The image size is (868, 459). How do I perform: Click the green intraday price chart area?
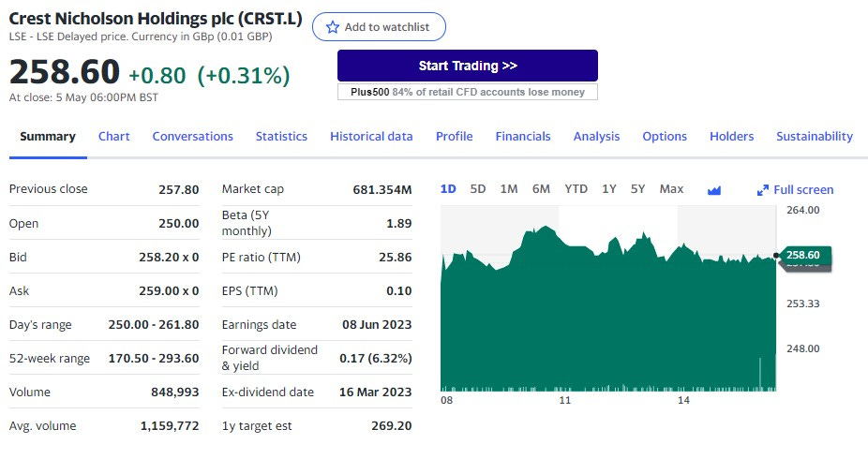pyautogui.click(x=608, y=310)
